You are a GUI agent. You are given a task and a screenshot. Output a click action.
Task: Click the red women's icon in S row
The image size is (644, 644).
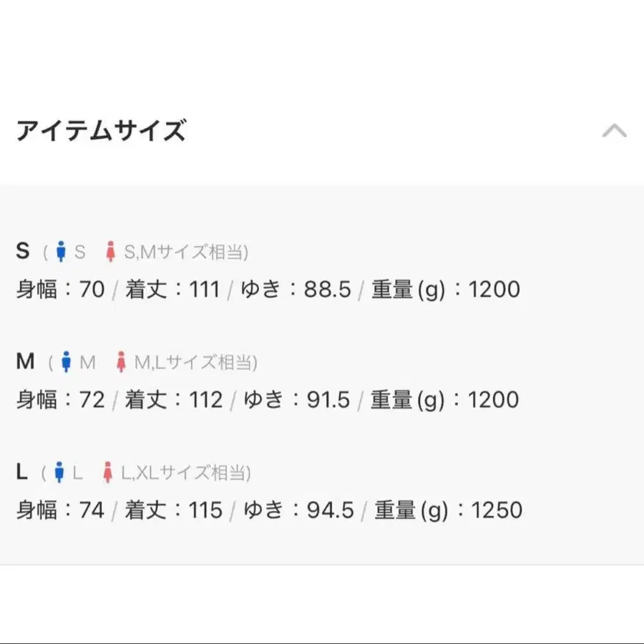point(110,251)
